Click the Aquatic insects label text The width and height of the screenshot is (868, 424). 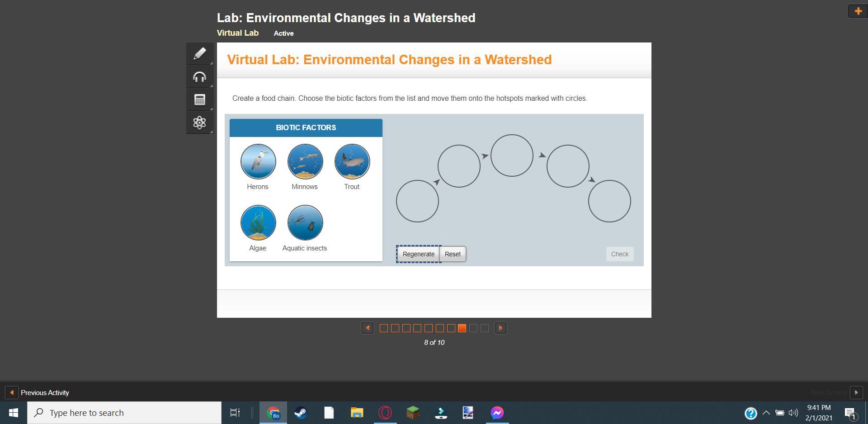[x=305, y=248]
